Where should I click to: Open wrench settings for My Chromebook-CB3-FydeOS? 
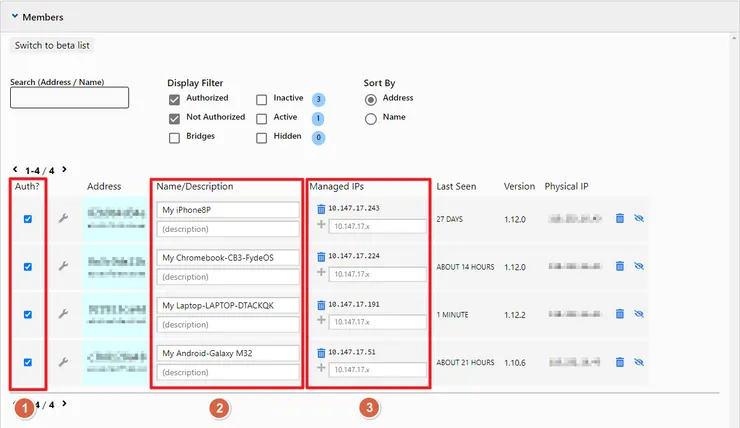coord(63,266)
